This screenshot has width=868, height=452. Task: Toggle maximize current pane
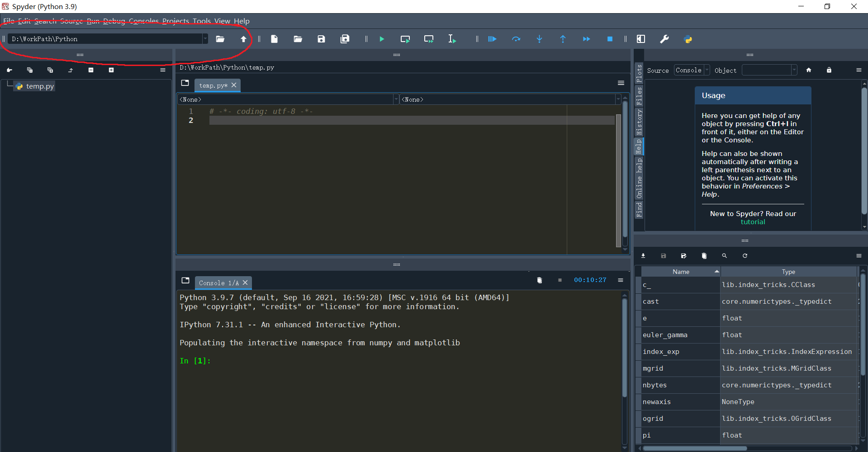click(641, 39)
